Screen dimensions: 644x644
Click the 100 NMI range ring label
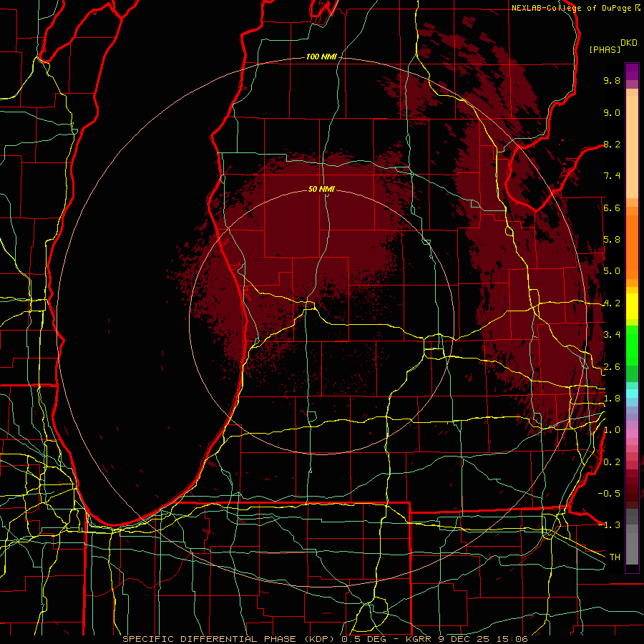click(321, 57)
